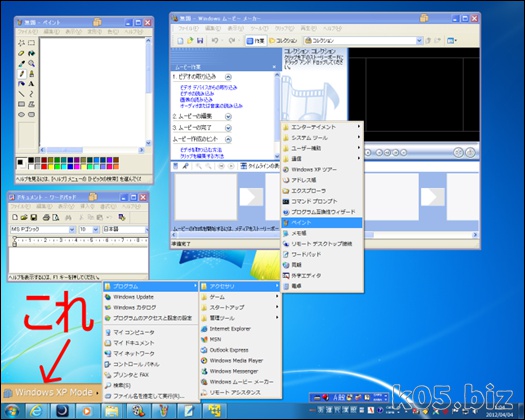Screen dimensions: 525x420
Task: Click the Undo arrow in Movie Maker toolbar
Action: [x=215, y=41]
